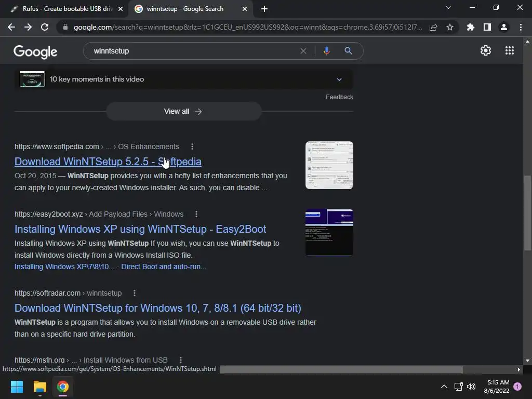Click the key moments video thumbnail
This screenshot has width=532, height=399.
click(32, 79)
